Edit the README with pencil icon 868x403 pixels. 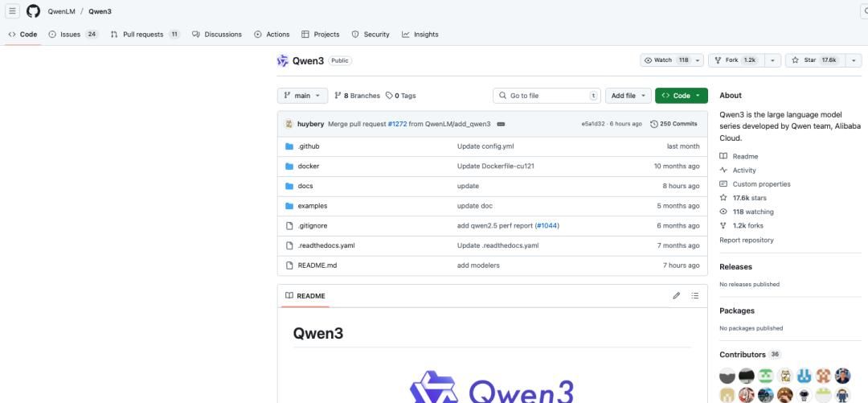(676, 296)
